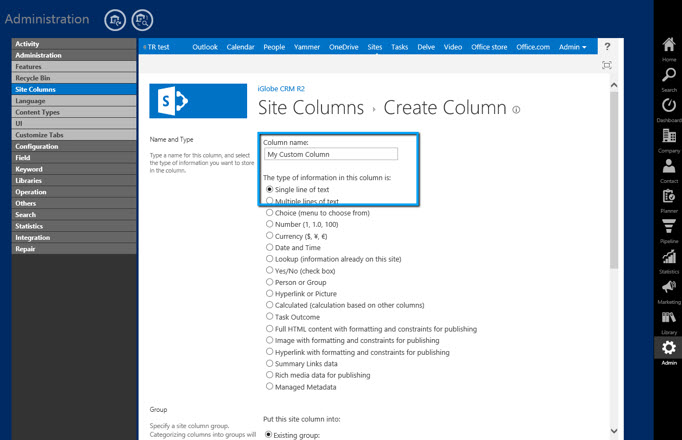
Task: Open Office.com in top navigation
Action: tap(533, 47)
